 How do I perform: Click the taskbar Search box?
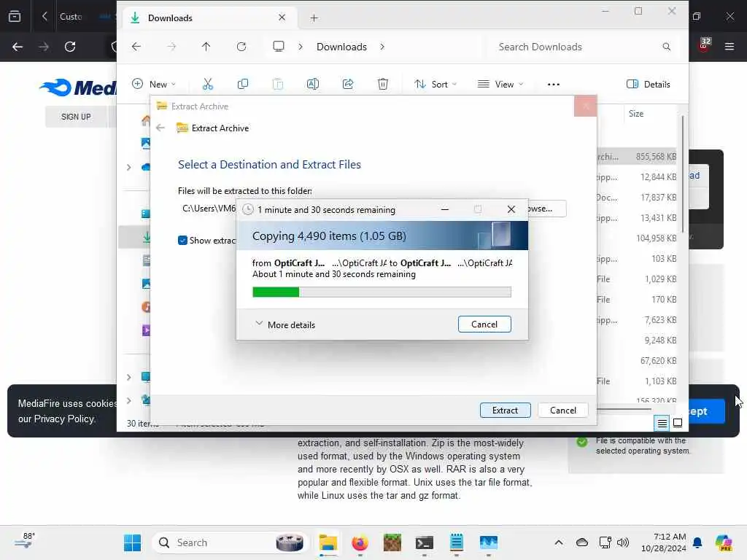click(x=231, y=542)
